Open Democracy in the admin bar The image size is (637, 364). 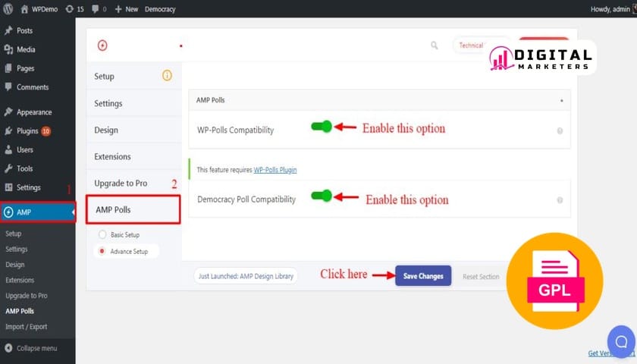(x=160, y=9)
